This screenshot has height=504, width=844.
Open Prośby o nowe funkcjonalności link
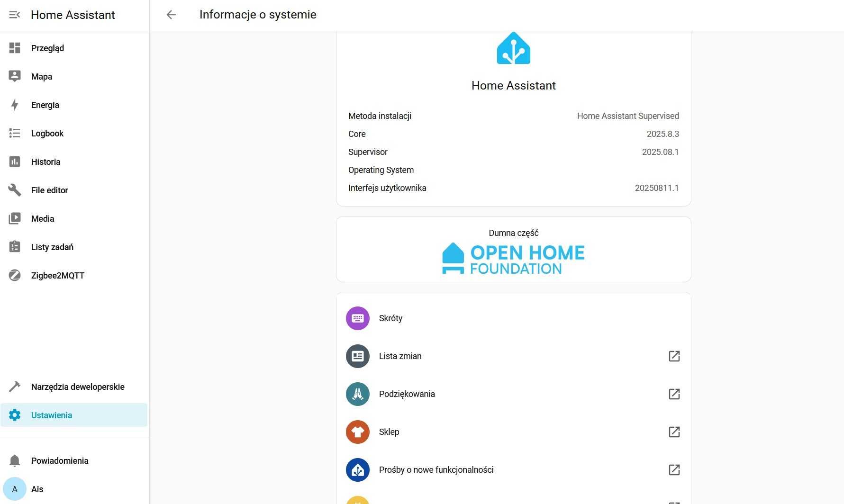(x=514, y=470)
